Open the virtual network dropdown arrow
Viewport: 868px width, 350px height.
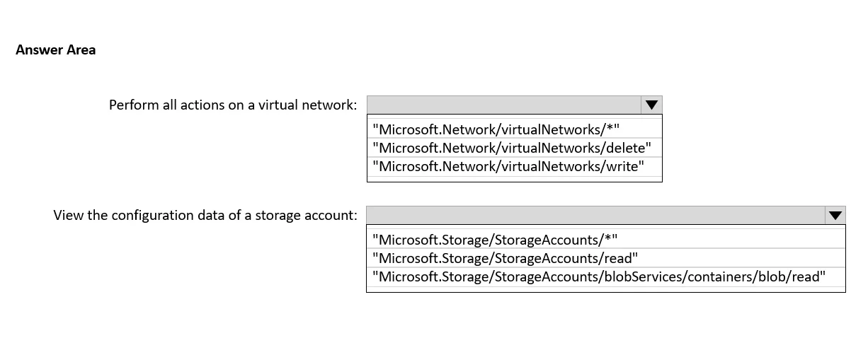point(651,105)
